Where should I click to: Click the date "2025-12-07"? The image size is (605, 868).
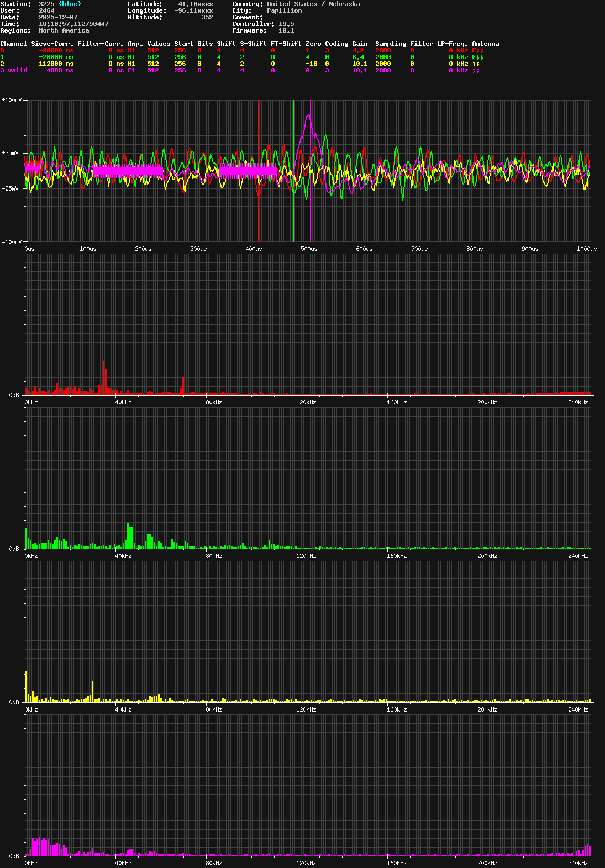58,17
